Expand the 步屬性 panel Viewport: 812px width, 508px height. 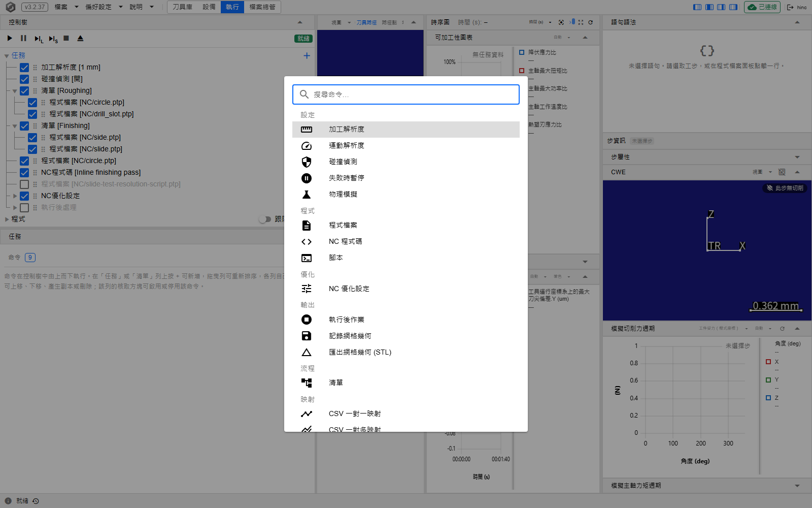click(797, 157)
